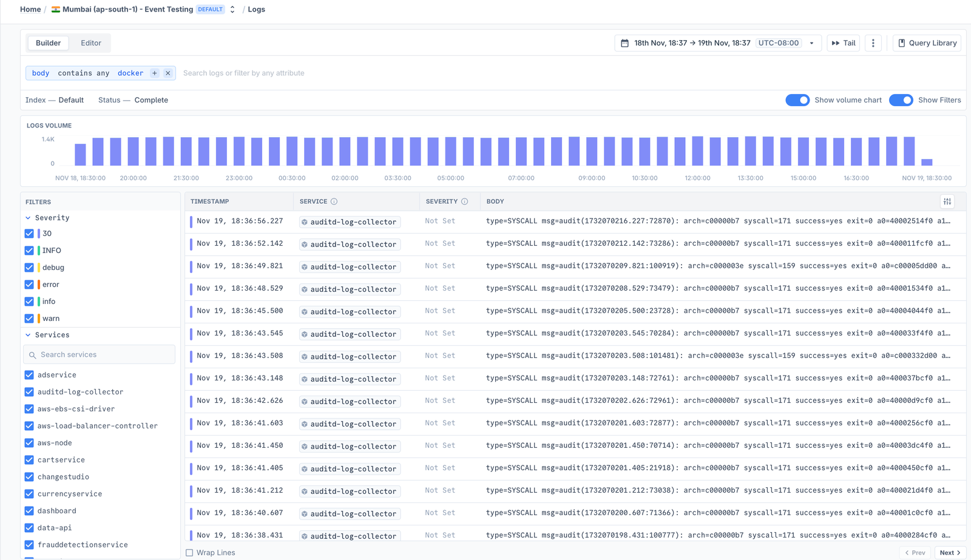971x560 pixels.
Task: Open the column settings icon in table header
Action: [947, 201]
